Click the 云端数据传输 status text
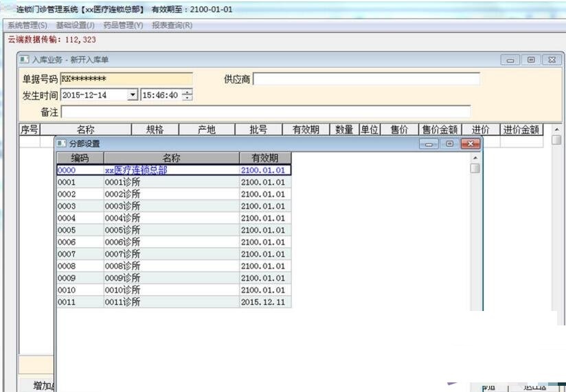566x392 pixels. point(52,40)
